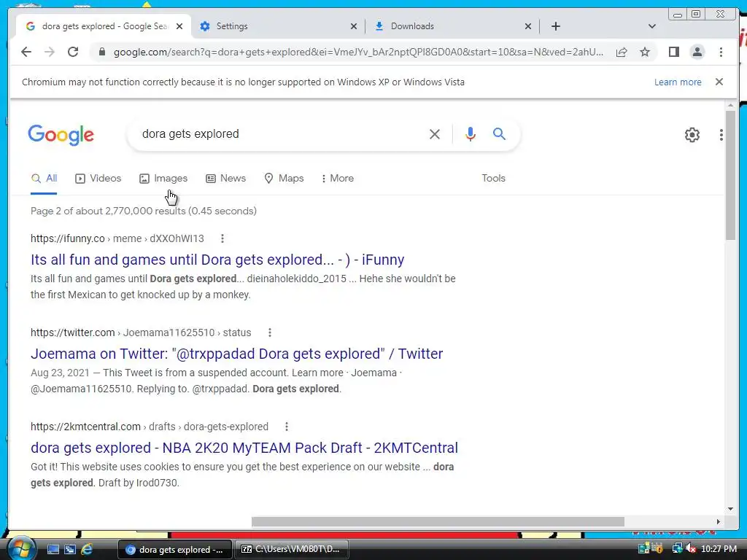Open options for the 2kmtcentral result

pos(286,427)
